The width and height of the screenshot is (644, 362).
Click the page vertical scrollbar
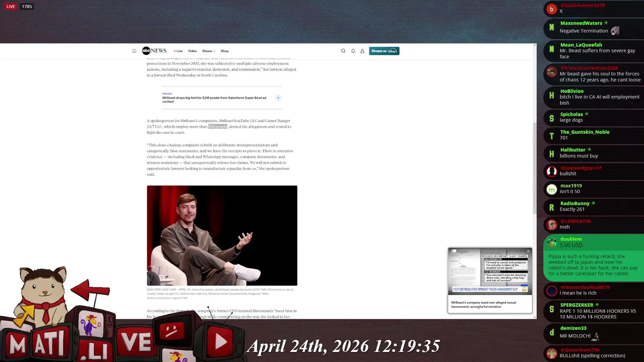click(x=534, y=167)
